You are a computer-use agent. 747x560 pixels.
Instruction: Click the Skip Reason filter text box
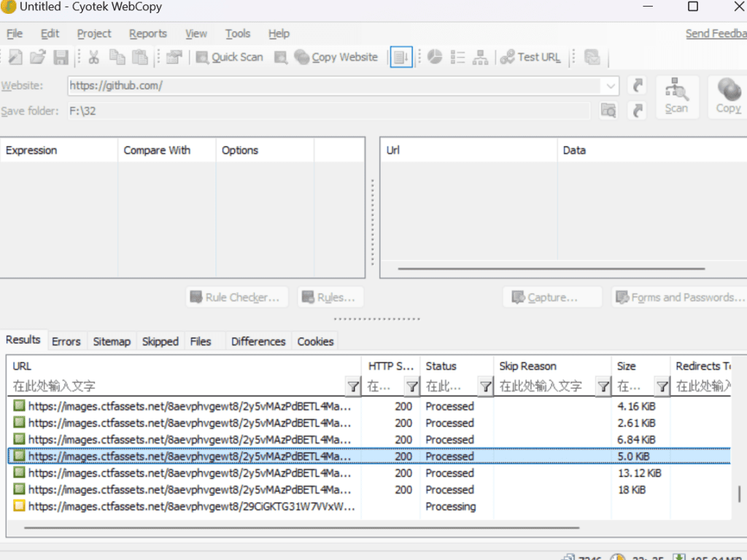click(x=546, y=386)
